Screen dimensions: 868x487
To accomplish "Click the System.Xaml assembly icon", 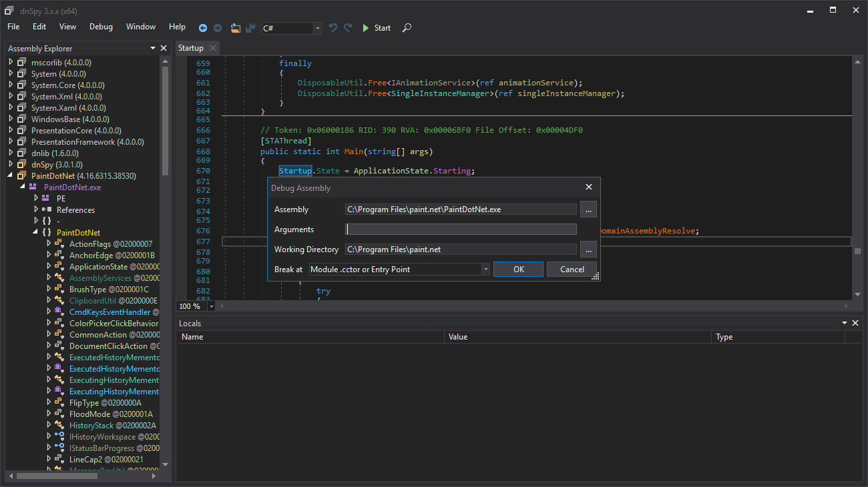I will click(x=23, y=107).
